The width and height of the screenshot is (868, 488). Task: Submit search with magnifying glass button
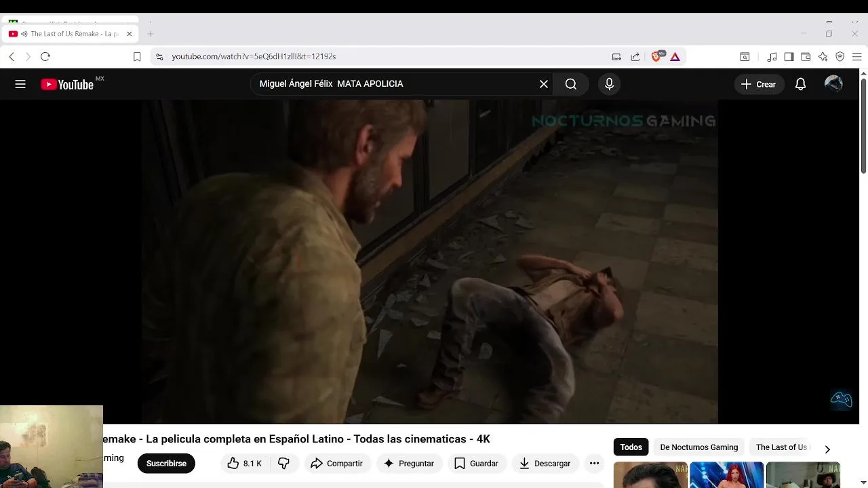[x=571, y=84]
